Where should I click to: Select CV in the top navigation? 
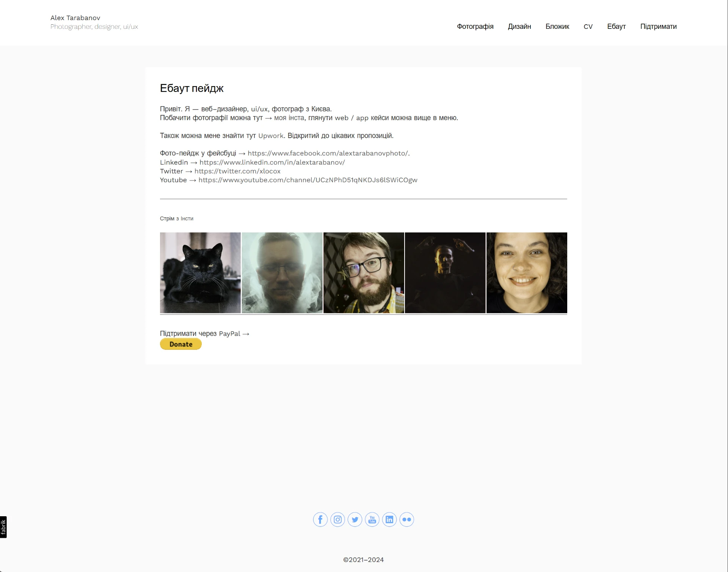coord(588,27)
